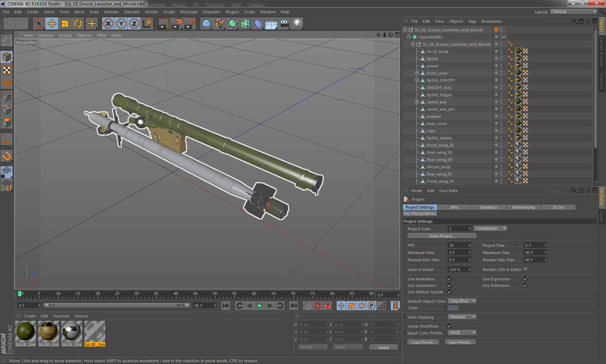Image resolution: width=606 pixels, height=364 pixels.
Task: Click the FPS input field
Action: point(459,245)
